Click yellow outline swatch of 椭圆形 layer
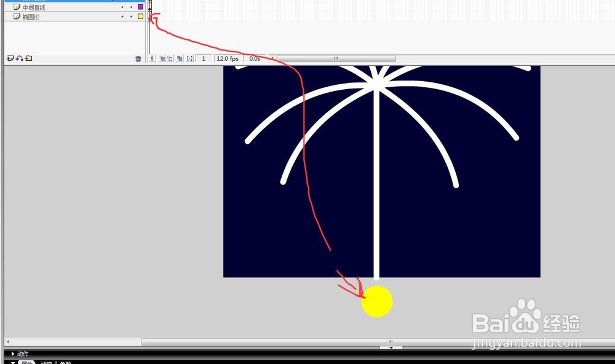 click(140, 17)
